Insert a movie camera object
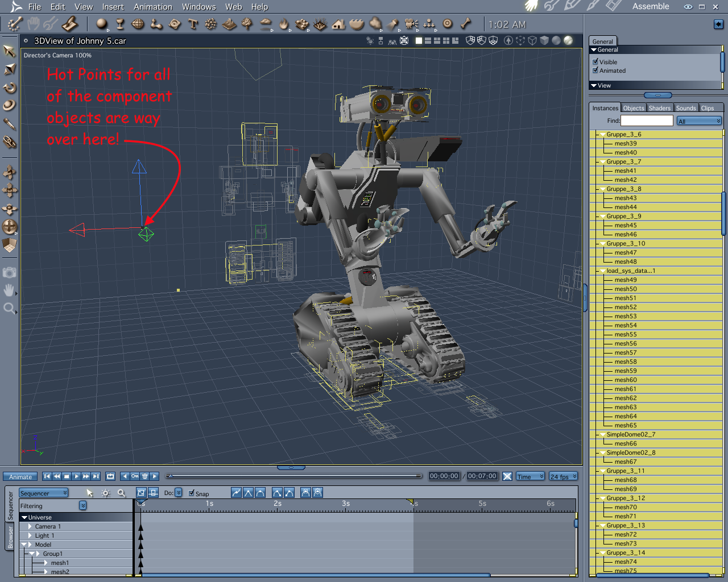The width and height of the screenshot is (728, 582). (411, 24)
